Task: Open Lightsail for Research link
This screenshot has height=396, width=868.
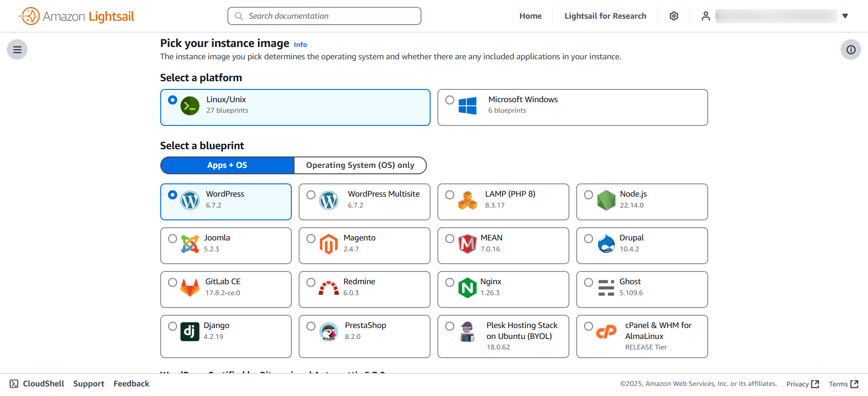Action: tap(605, 16)
